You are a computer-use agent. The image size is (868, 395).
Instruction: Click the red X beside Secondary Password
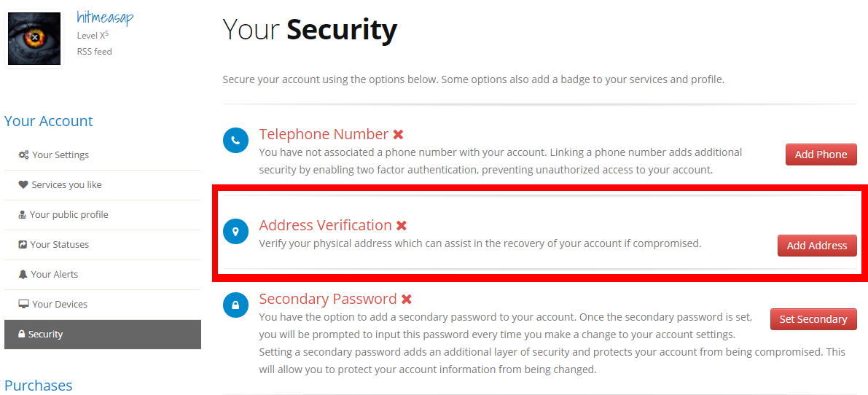(407, 300)
